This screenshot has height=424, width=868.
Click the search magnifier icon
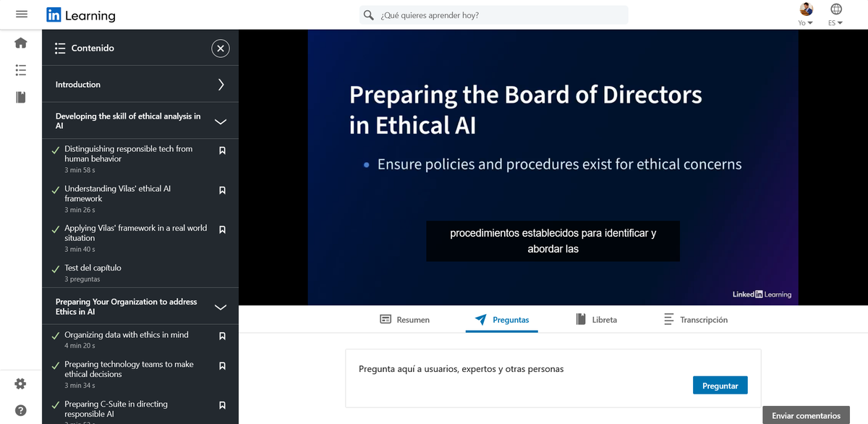(369, 14)
